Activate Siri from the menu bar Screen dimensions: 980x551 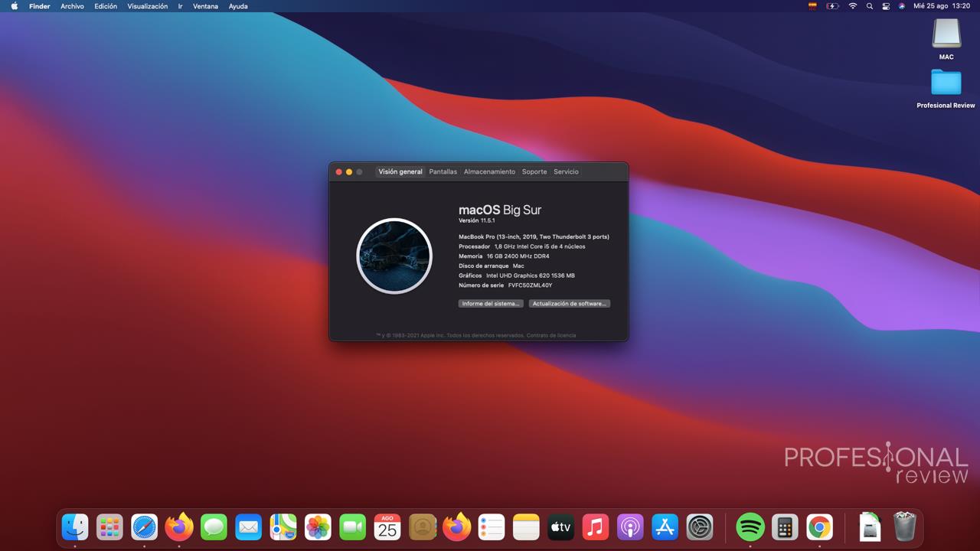(x=902, y=6)
